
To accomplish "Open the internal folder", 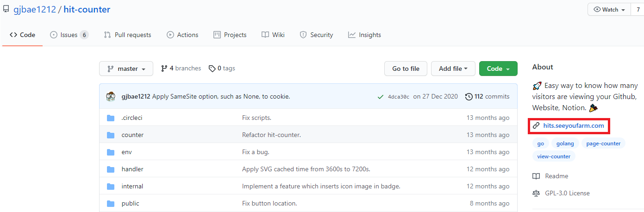I will pos(132,186).
